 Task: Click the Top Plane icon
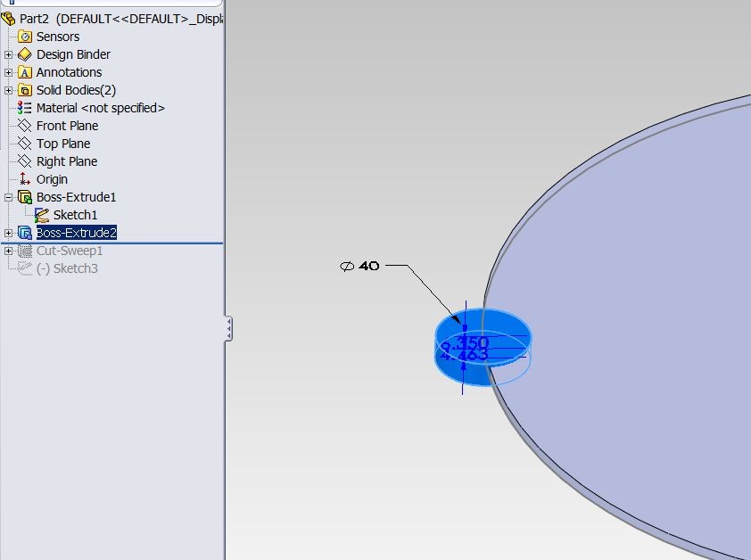tap(24, 144)
